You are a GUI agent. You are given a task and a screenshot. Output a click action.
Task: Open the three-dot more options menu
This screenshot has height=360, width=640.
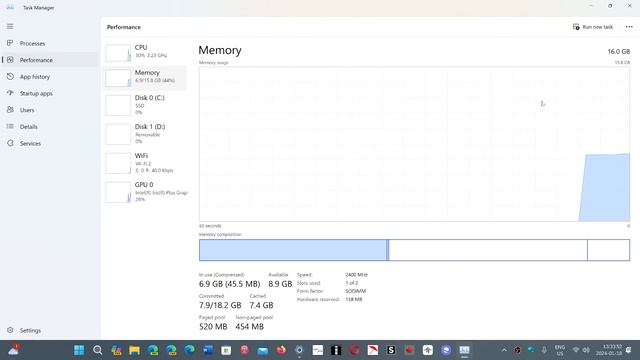pos(629,27)
